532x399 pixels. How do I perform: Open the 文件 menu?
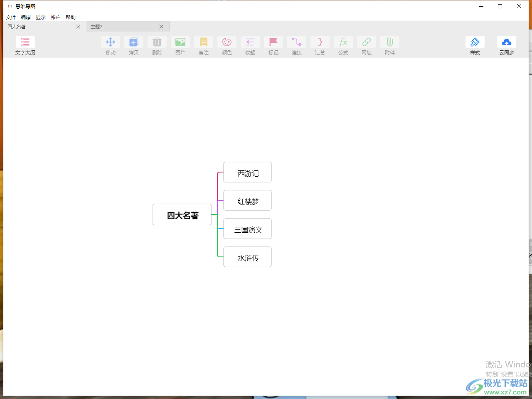(x=11, y=17)
